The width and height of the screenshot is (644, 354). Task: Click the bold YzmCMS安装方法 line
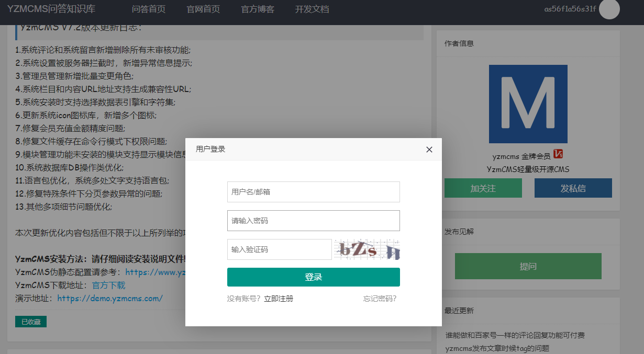[x=100, y=259]
